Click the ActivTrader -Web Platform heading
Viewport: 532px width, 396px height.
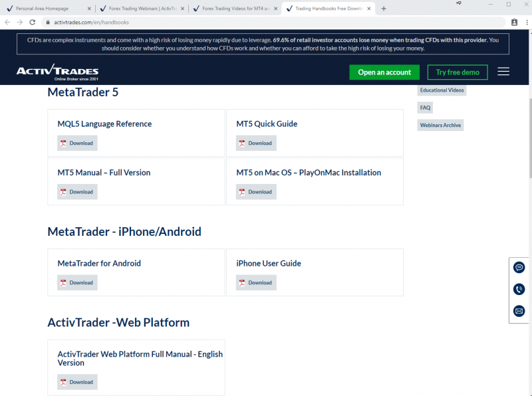coord(118,322)
